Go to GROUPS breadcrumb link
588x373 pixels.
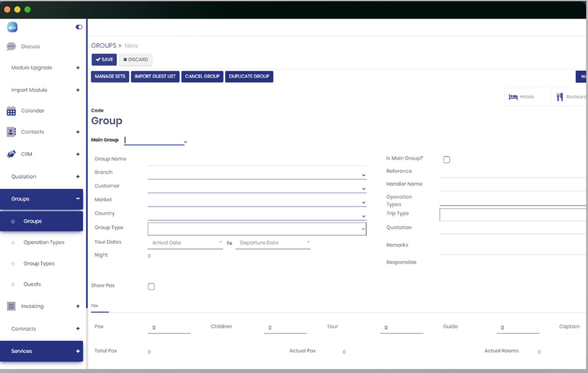pos(104,46)
